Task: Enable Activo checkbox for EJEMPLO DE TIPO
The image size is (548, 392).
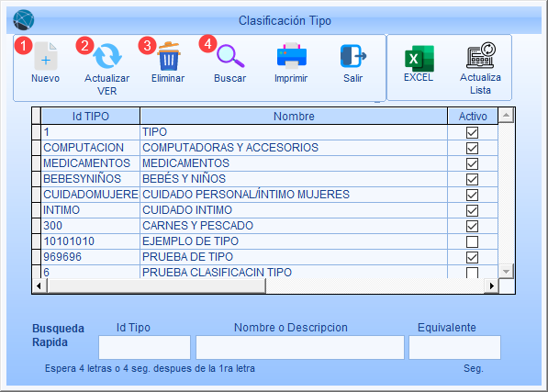Action: coord(472,241)
